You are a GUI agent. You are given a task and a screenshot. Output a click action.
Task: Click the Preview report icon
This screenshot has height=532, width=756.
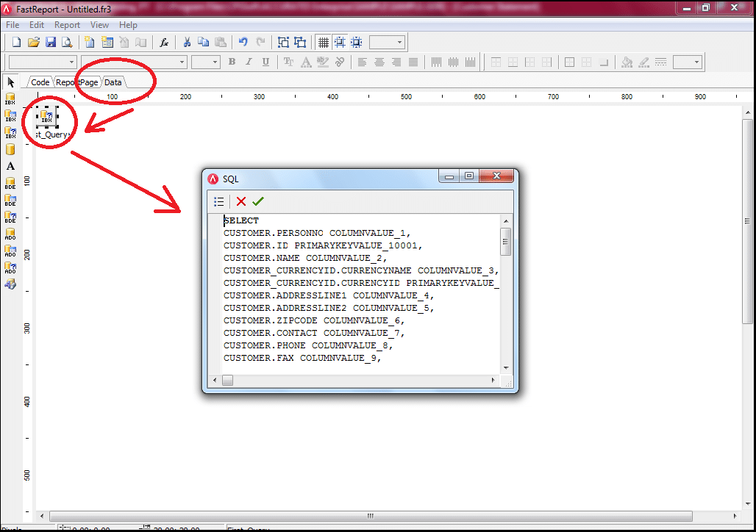(67, 43)
